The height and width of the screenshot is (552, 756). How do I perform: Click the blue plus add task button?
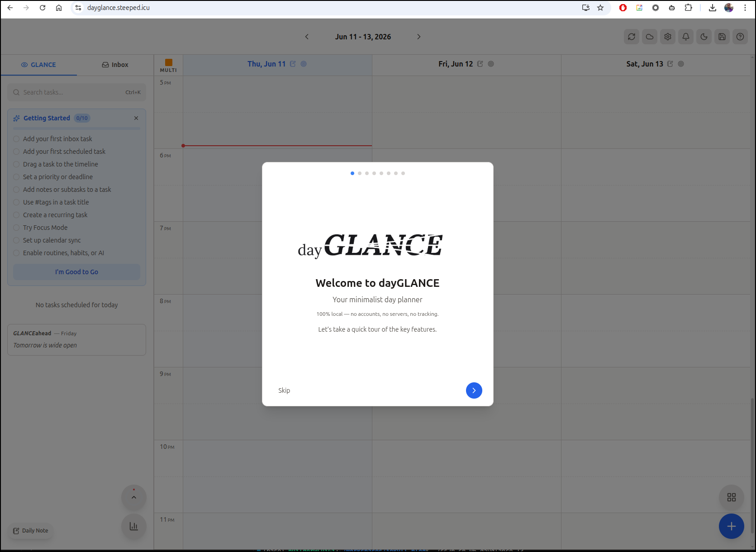click(732, 526)
